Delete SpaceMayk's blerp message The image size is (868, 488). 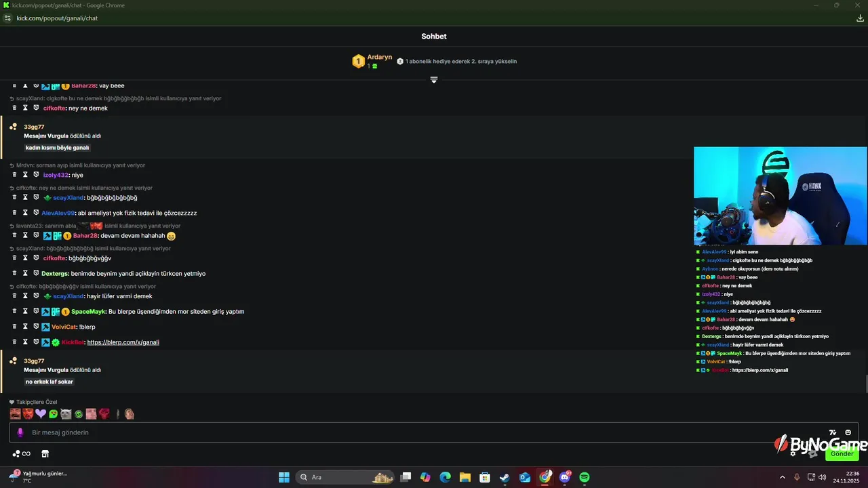[14, 311]
